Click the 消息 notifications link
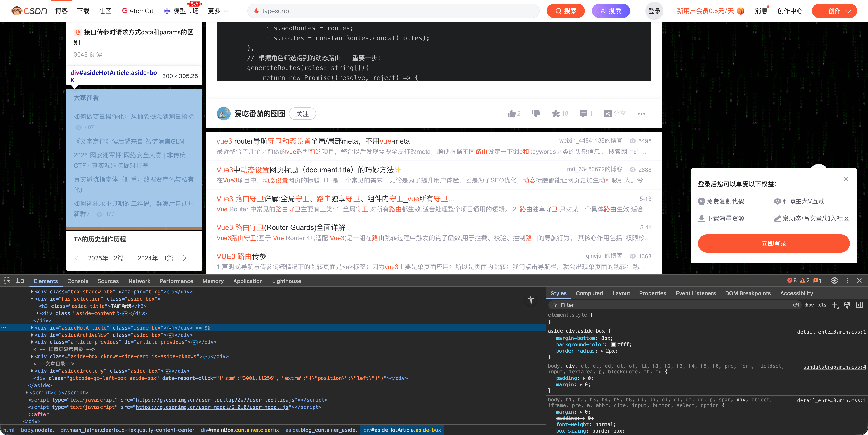 pos(761,11)
